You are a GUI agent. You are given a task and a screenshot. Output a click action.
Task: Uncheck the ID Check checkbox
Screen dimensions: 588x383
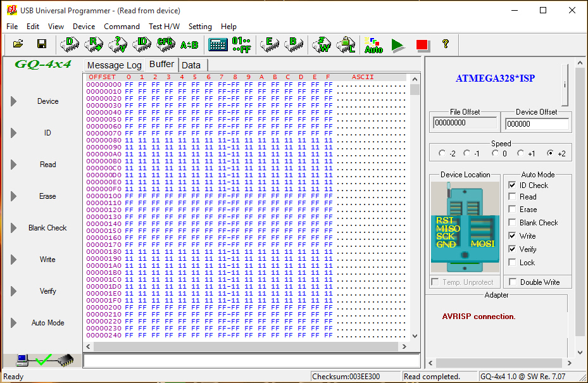pos(512,185)
